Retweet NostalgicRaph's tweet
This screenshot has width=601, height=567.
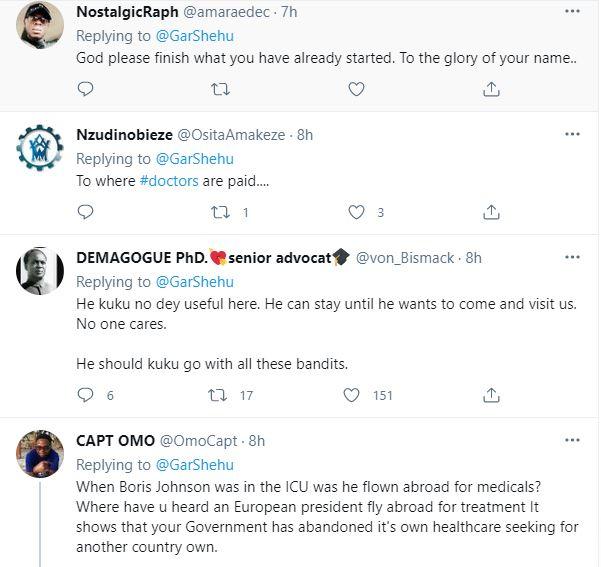[x=220, y=89]
